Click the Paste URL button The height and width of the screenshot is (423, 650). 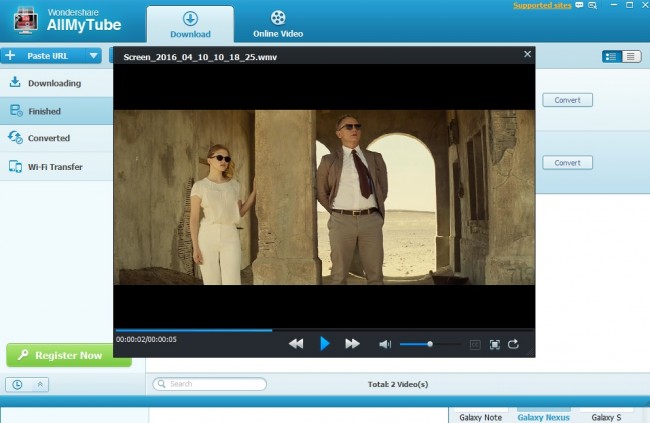click(x=42, y=56)
